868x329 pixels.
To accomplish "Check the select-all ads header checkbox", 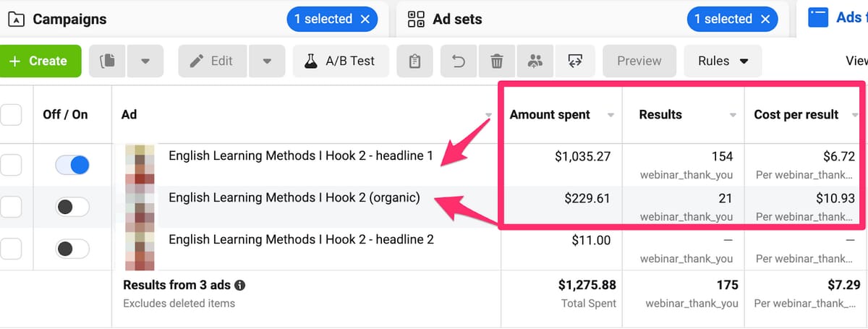I will [x=10, y=114].
